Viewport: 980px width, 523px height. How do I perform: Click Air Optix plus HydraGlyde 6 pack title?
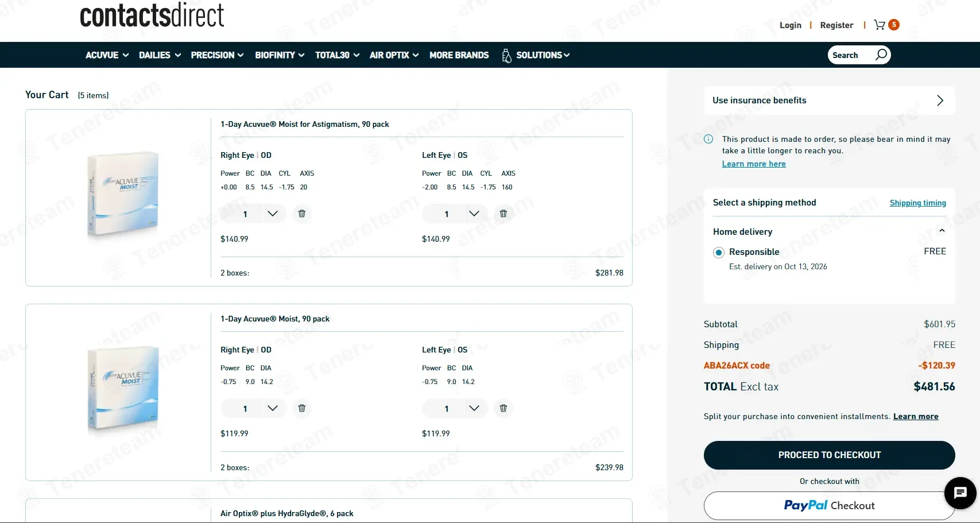coord(287,513)
